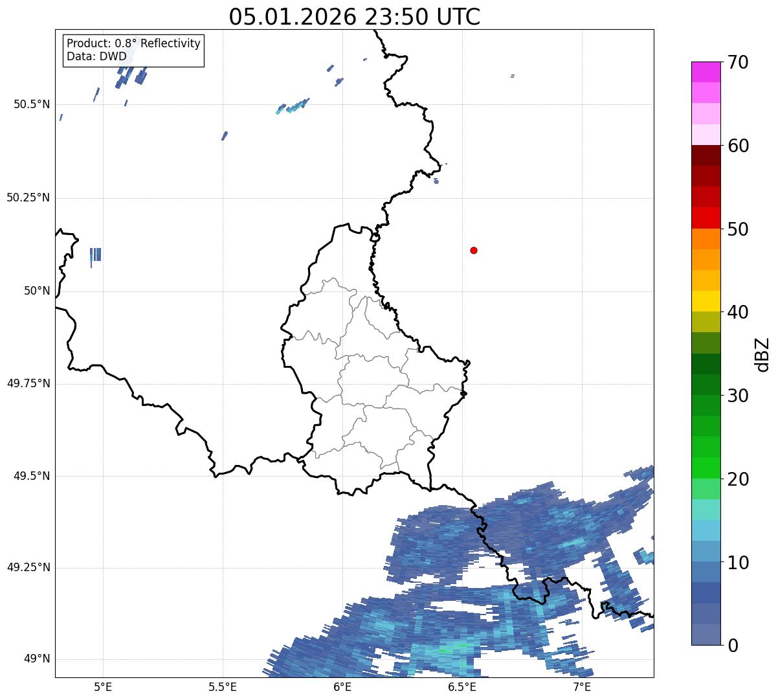
Task: Click the title '05.01.2026 23:50 UTC'
Action: click(355, 17)
